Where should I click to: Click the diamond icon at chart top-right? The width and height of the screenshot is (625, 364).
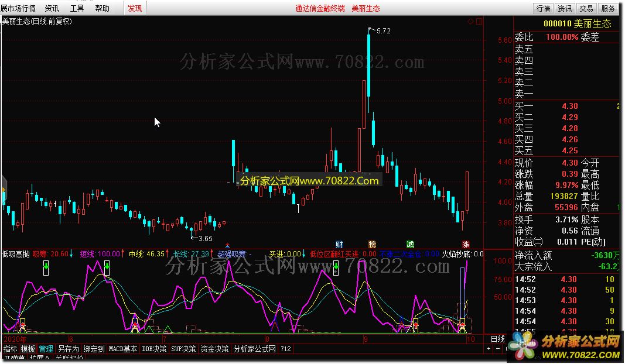(470, 22)
